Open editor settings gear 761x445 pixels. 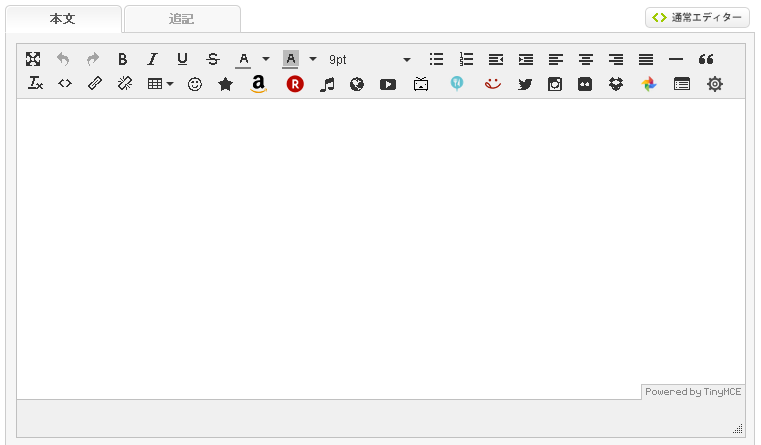point(714,84)
